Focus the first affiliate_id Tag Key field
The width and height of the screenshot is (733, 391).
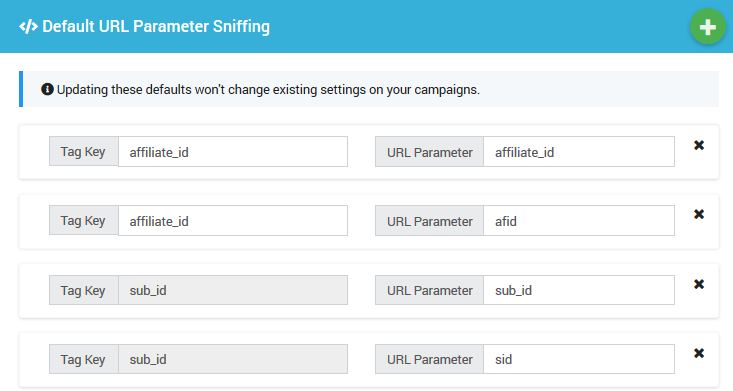coord(233,152)
